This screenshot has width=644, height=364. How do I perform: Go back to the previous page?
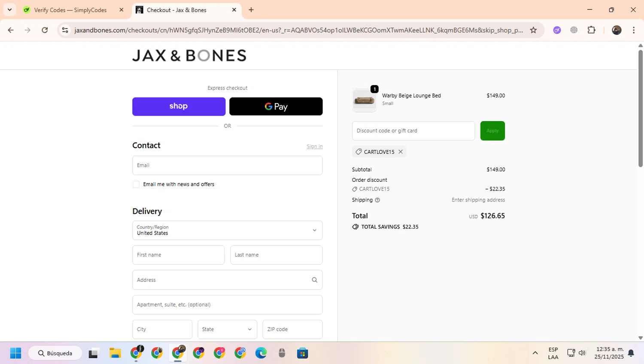[11, 30]
